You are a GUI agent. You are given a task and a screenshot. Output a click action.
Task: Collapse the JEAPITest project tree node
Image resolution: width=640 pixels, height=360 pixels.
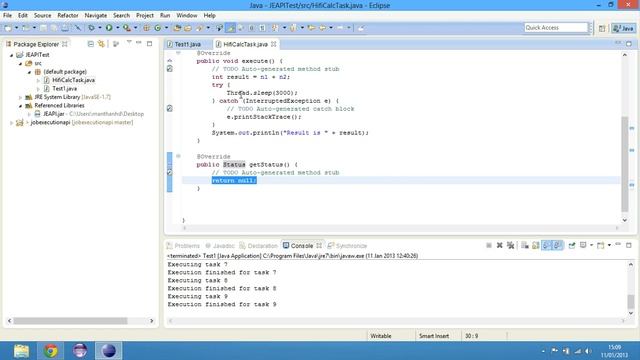[11, 55]
